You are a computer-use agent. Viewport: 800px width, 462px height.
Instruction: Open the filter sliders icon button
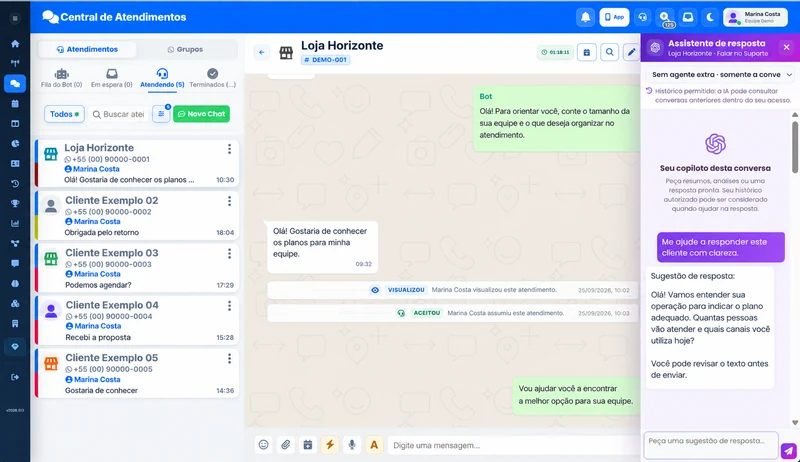coord(161,114)
